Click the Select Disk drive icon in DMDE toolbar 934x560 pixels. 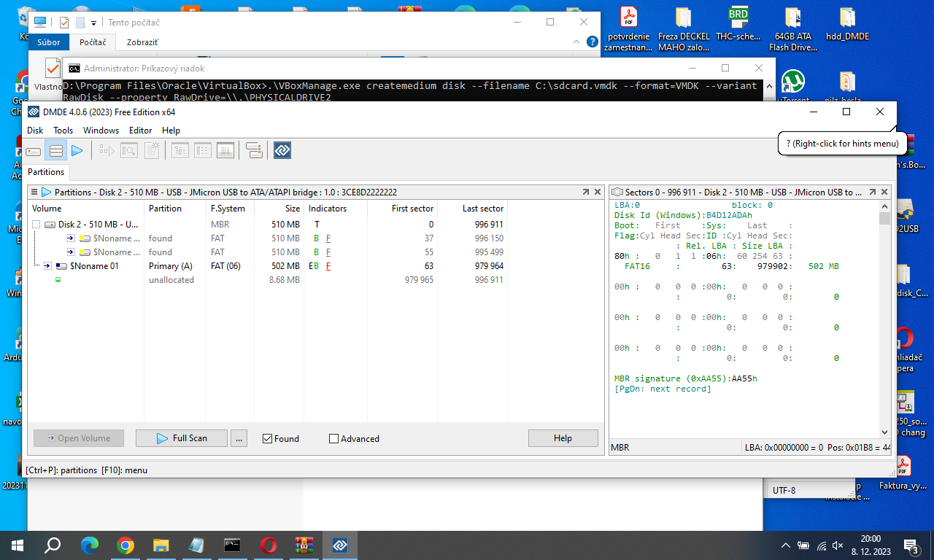point(34,151)
